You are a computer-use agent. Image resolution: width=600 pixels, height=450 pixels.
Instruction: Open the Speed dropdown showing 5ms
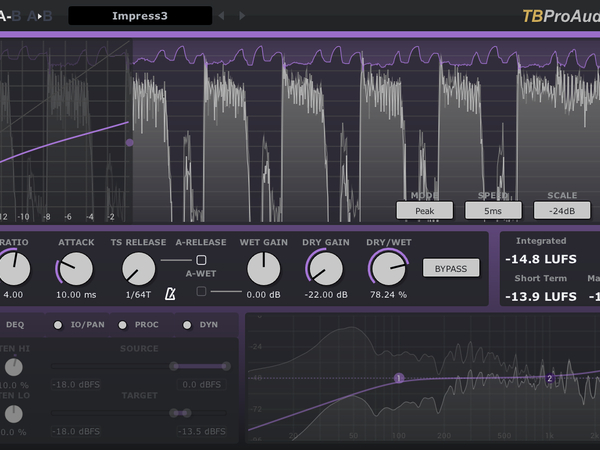[493, 210]
